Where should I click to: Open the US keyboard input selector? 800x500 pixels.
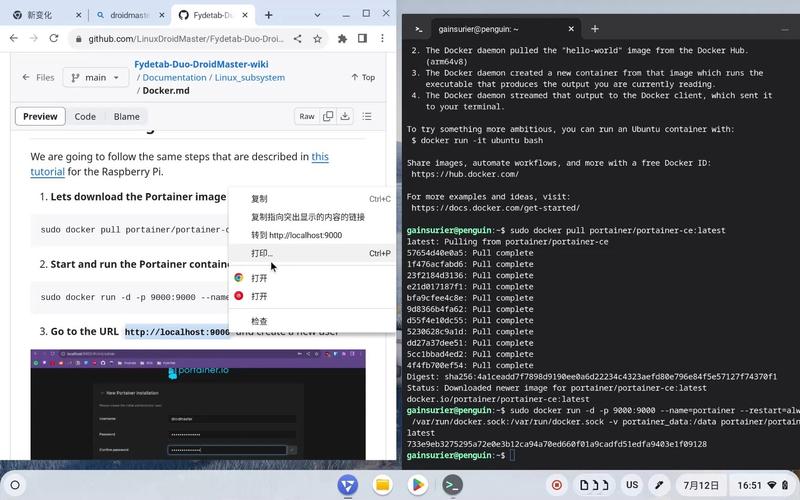click(632, 485)
